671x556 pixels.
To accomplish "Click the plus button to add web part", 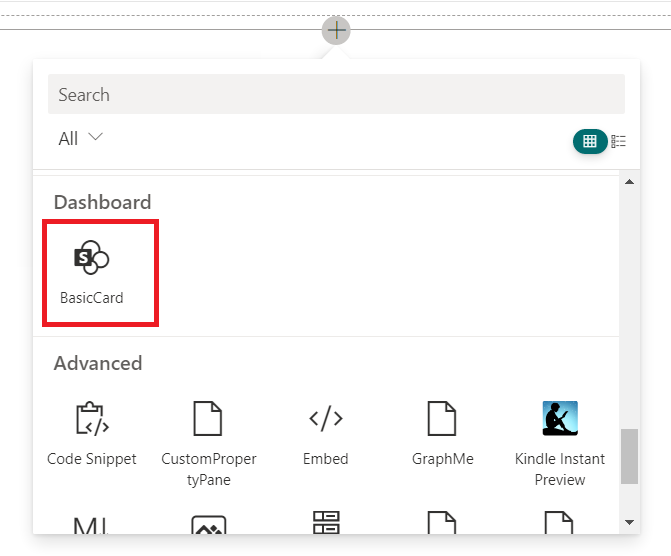I will pyautogui.click(x=336, y=30).
